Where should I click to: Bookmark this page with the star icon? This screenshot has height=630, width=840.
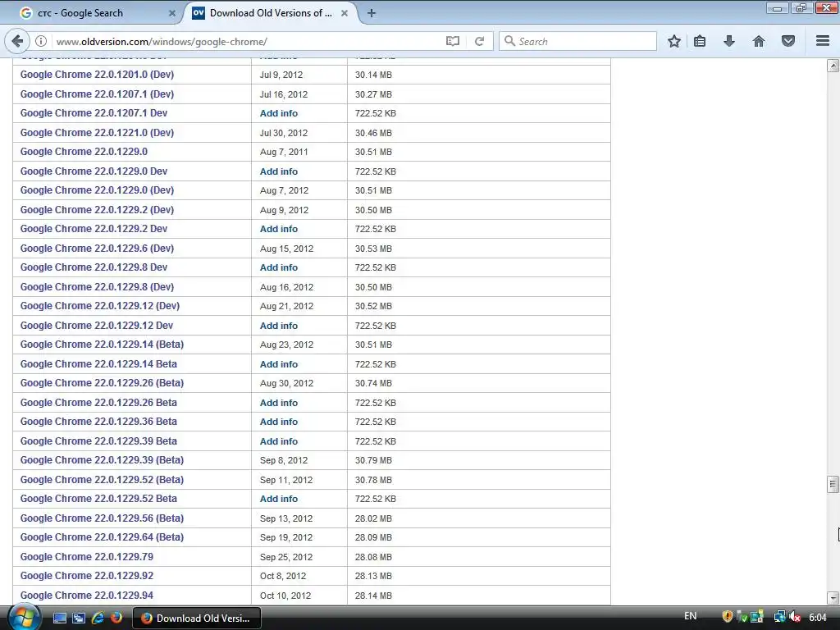point(674,41)
